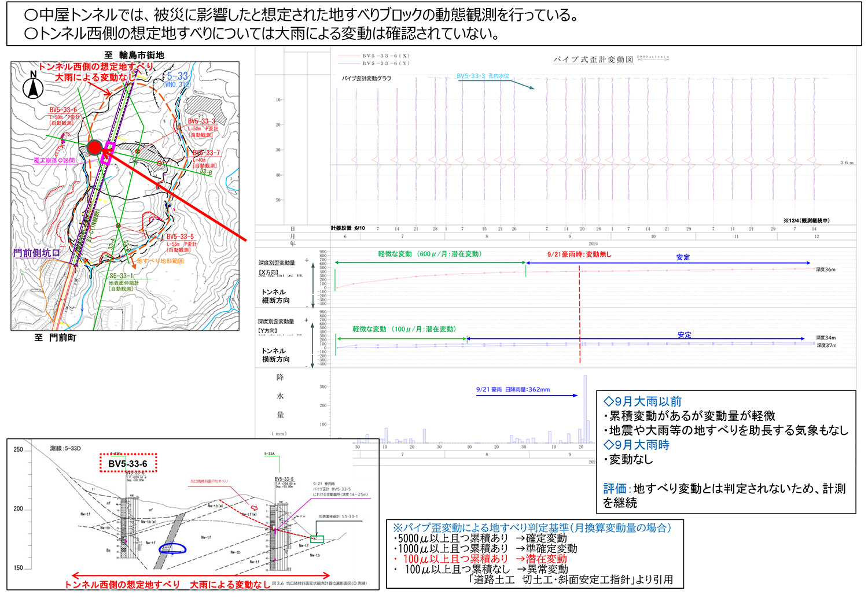Click the '1000μ以上且つ累積あり →準確定変動' line
Viewport: 868px width, 598px height.
[x=486, y=548]
